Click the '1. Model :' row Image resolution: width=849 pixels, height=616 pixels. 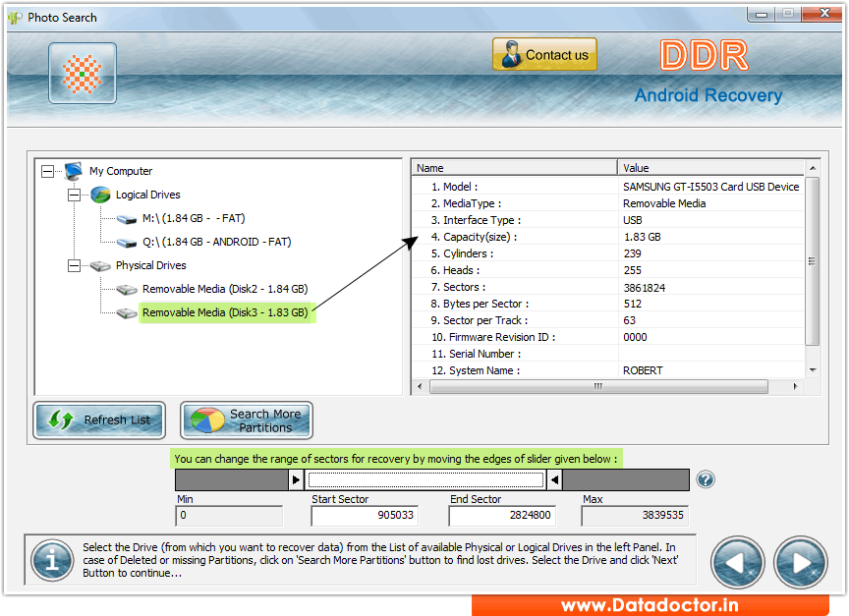pyautogui.click(x=607, y=187)
